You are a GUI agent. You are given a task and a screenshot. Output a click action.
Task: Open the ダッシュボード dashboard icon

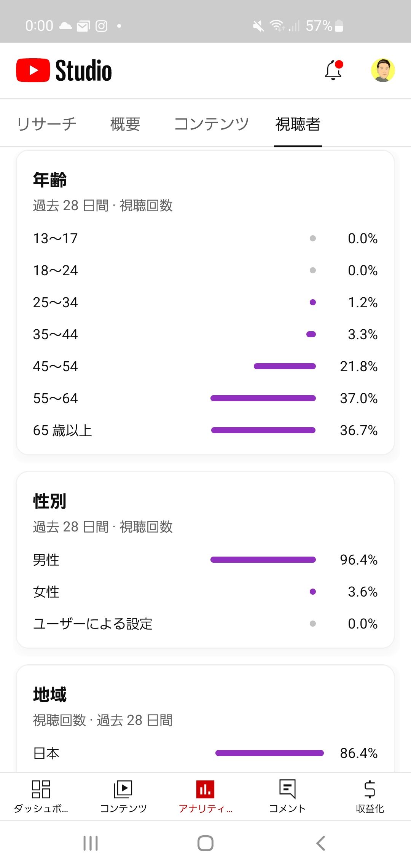point(41,790)
